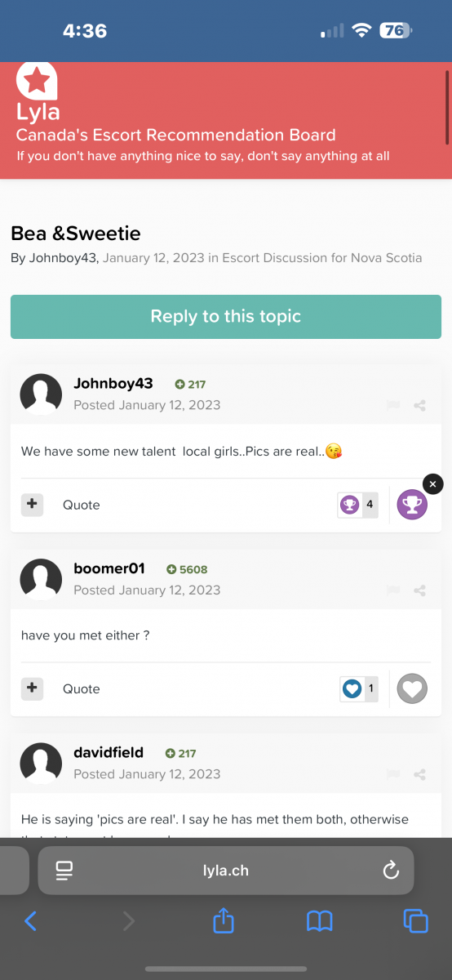Flag boomer01's post for moderation

pyautogui.click(x=393, y=590)
